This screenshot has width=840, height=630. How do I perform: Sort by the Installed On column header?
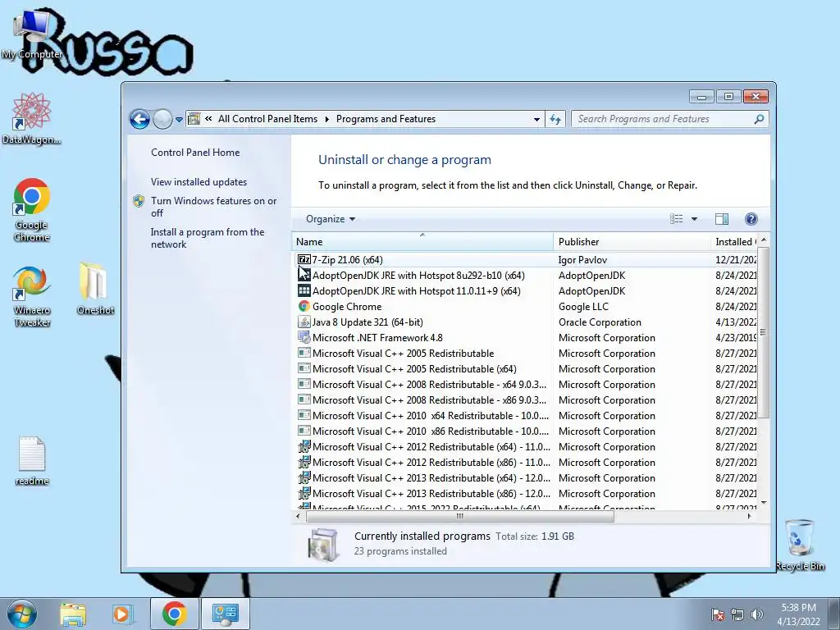click(734, 242)
